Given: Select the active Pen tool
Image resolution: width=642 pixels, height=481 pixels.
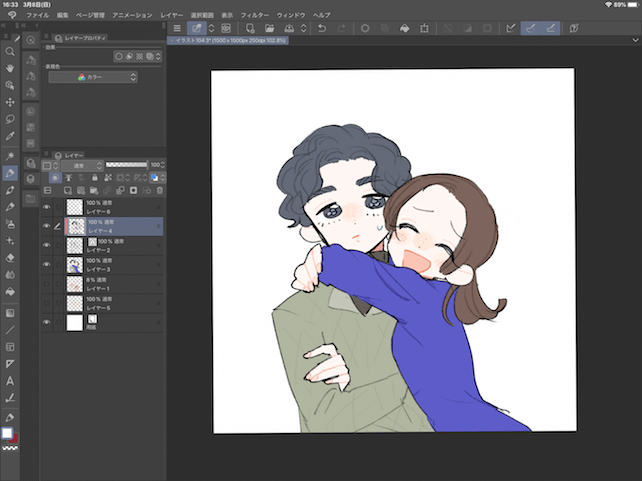Looking at the screenshot, I should [x=10, y=173].
